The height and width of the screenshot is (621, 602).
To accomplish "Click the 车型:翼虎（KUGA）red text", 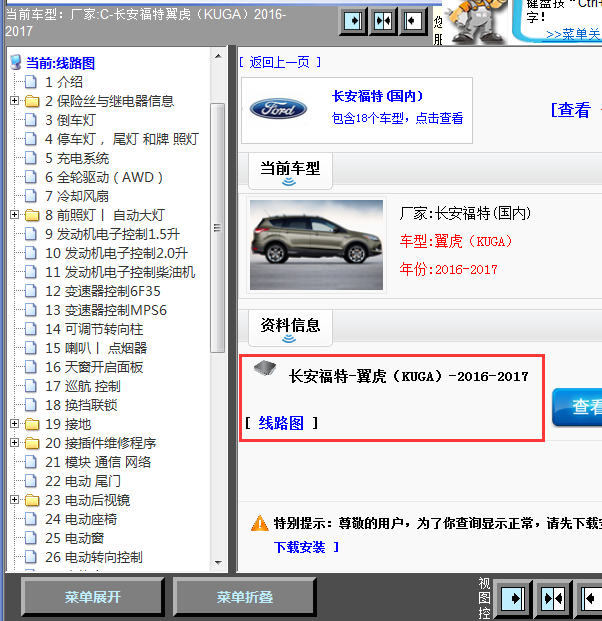I will 456,241.
